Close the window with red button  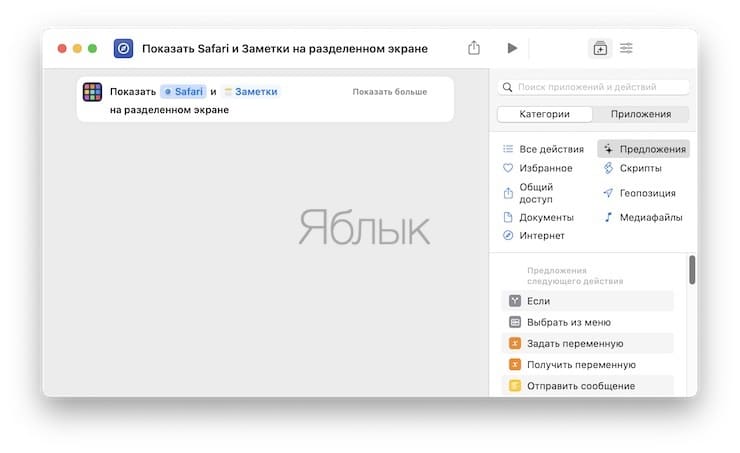point(62,49)
